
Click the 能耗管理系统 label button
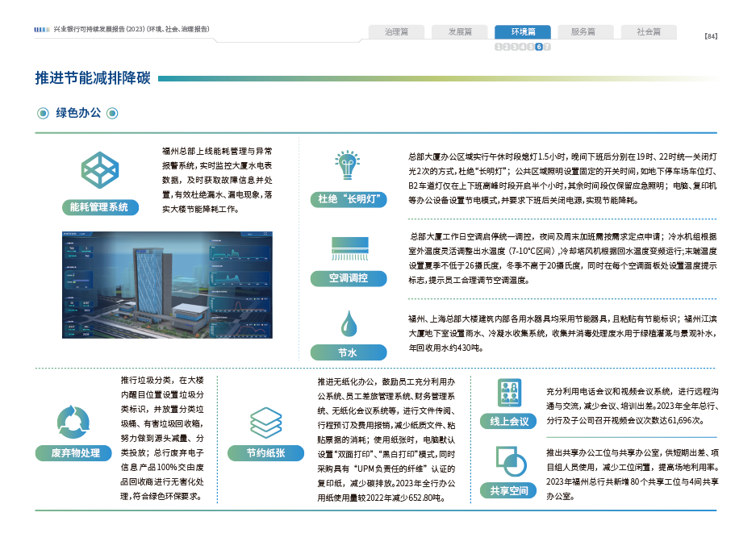tap(99, 207)
